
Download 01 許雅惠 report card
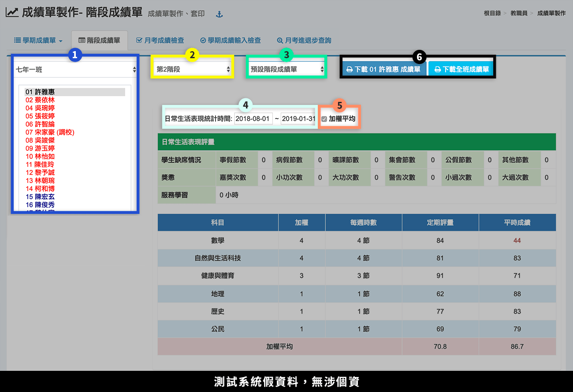click(383, 69)
